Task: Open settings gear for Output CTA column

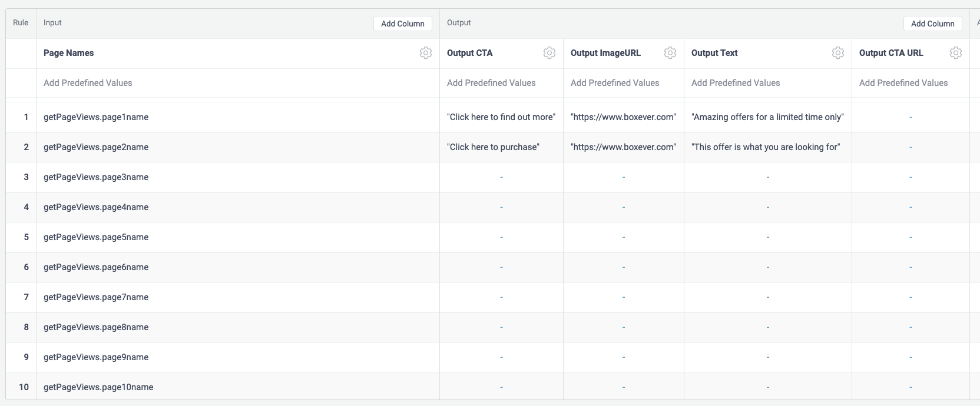Action: click(x=549, y=53)
